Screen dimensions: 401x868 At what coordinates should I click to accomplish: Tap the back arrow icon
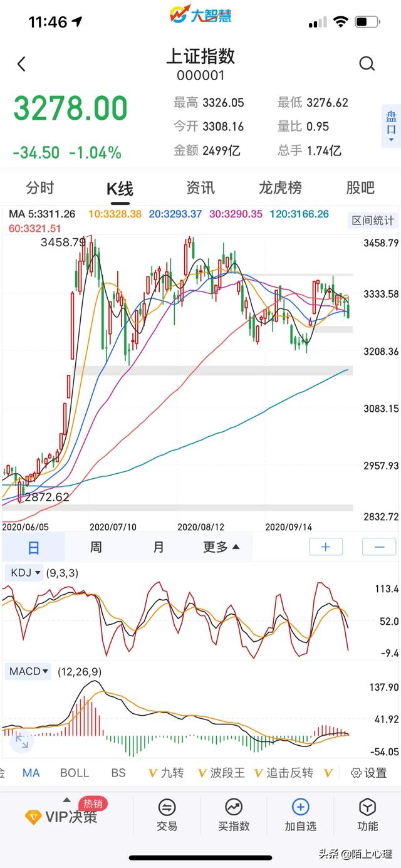[21, 64]
